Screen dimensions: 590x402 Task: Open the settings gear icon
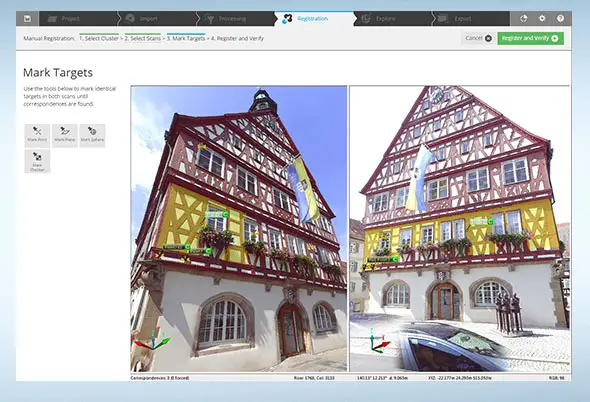pyautogui.click(x=542, y=18)
